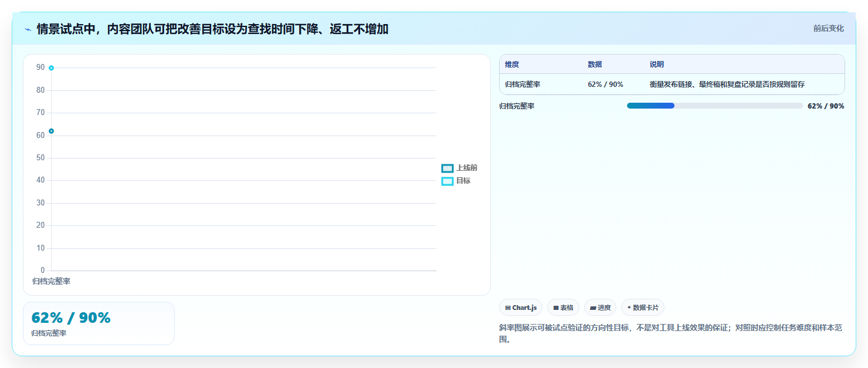Click the 归档完整率 progress bar
The image size is (868, 368).
[714, 106]
